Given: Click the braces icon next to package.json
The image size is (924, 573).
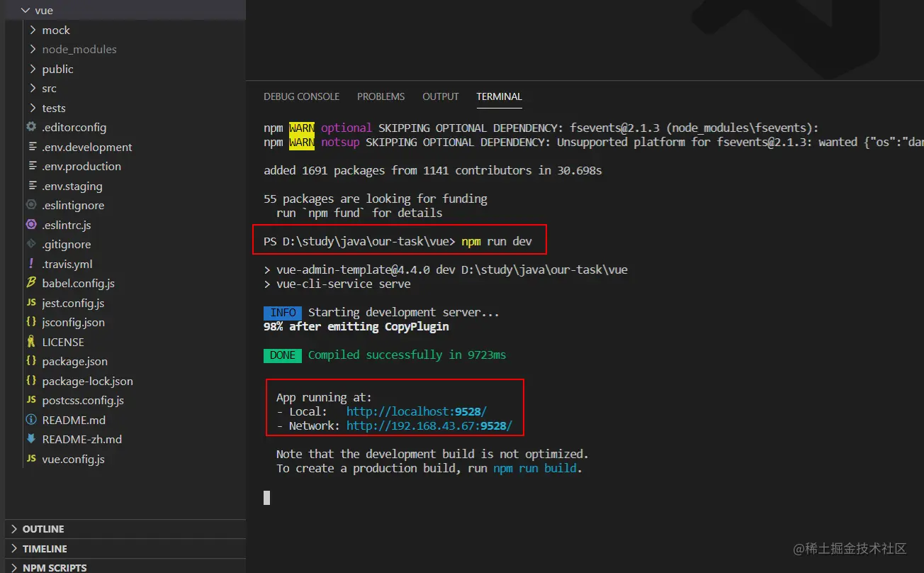Looking at the screenshot, I should (30, 361).
